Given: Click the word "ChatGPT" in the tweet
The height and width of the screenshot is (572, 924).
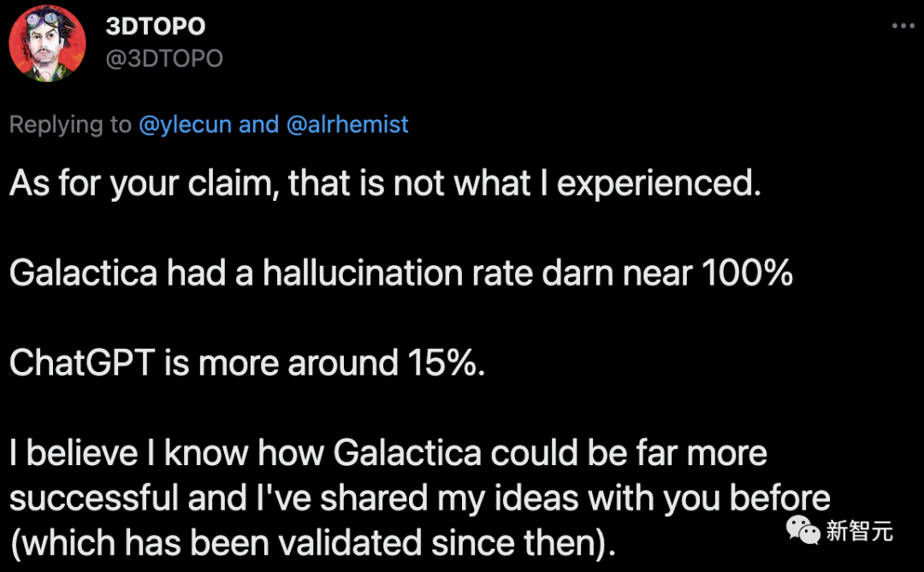Looking at the screenshot, I should (x=81, y=363).
